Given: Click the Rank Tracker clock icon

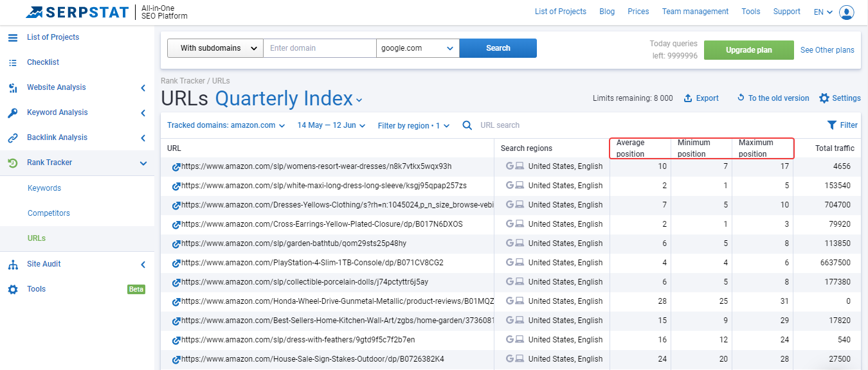Looking at the screenshot, I should [13, 163].
